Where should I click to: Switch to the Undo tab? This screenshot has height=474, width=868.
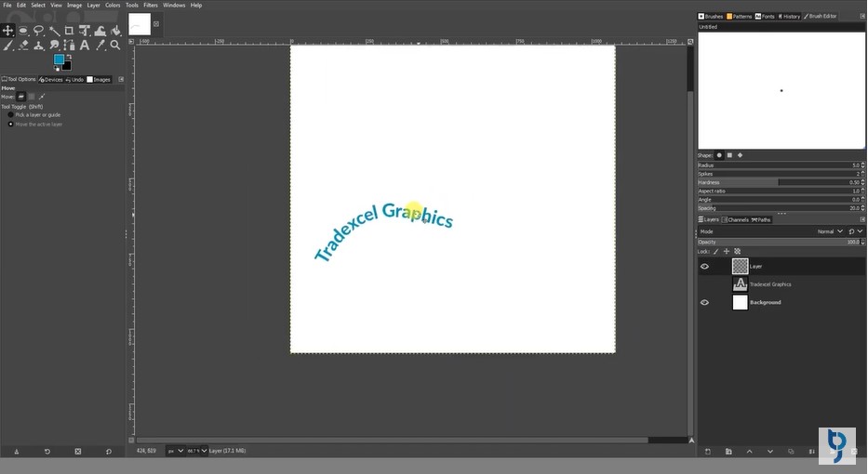pos(74,79)
